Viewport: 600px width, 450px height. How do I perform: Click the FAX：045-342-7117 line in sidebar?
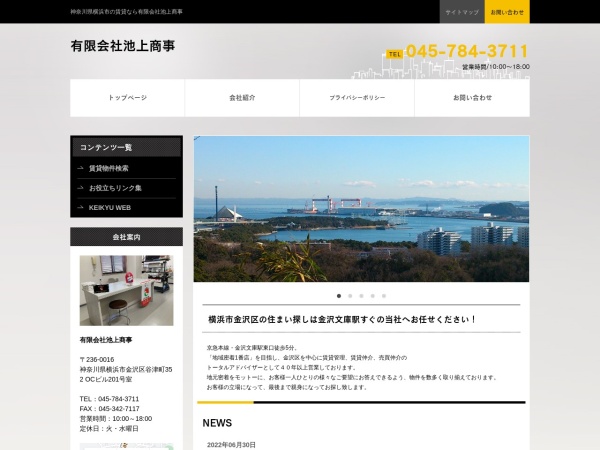[109, 409]
